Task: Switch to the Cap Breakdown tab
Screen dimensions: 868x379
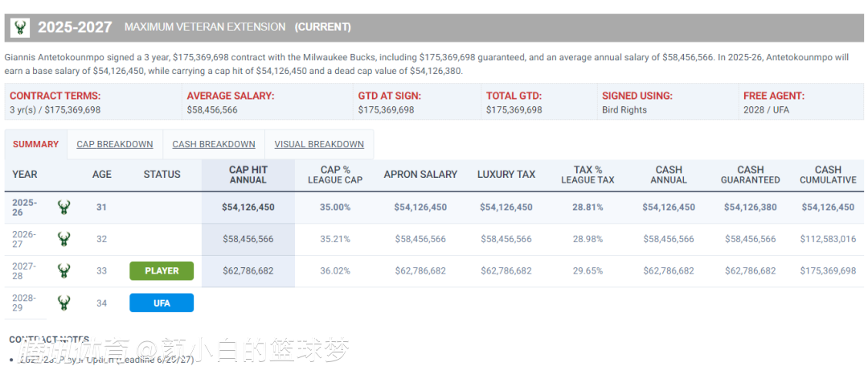Action: [x=115, y=145]
